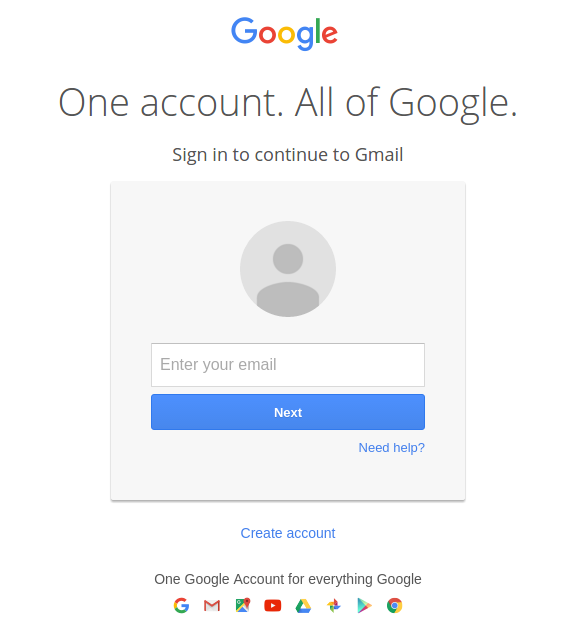Click the word 'Google.' in main heading
The image size is (567, 638).
pyautogui.click(x=453, y=104)
